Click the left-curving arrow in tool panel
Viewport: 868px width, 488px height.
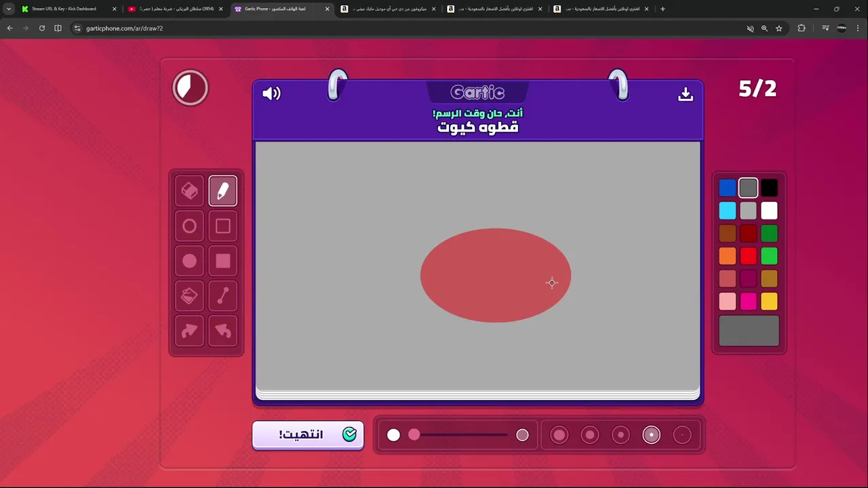click(x=223, y=331)
